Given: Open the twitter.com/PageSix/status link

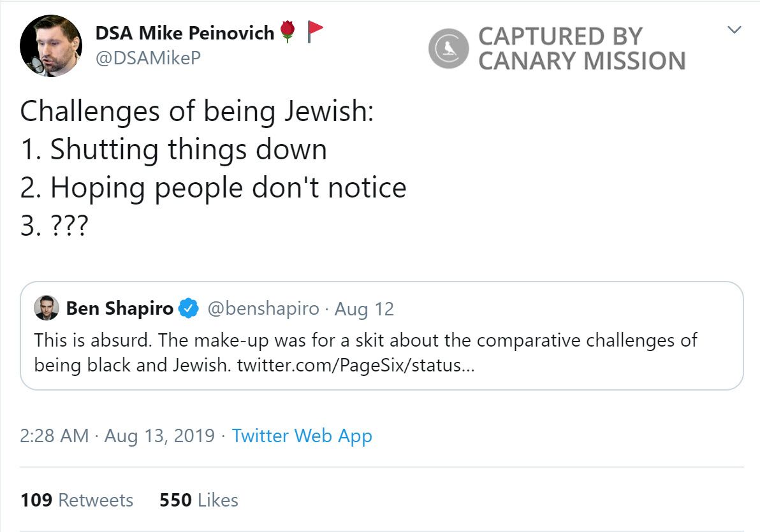Looking at the screenshot, I should pos(356,366).
